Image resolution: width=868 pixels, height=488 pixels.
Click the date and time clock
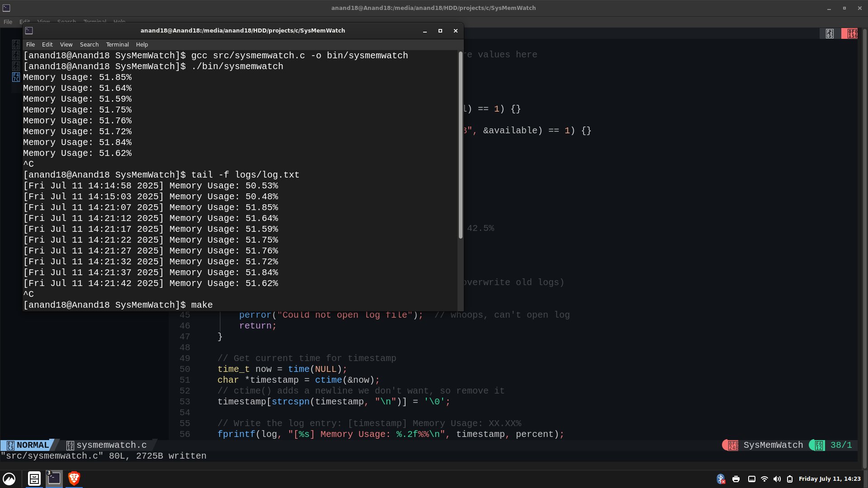point(829,479)
